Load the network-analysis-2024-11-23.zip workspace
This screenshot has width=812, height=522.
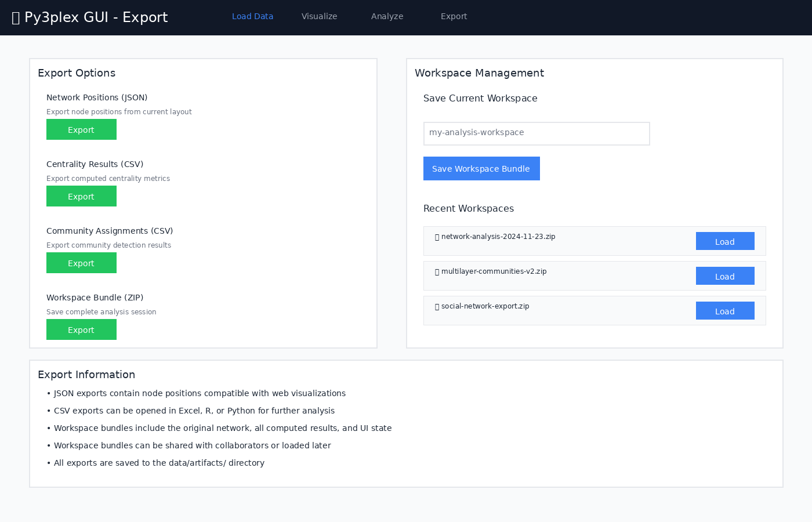725,241
